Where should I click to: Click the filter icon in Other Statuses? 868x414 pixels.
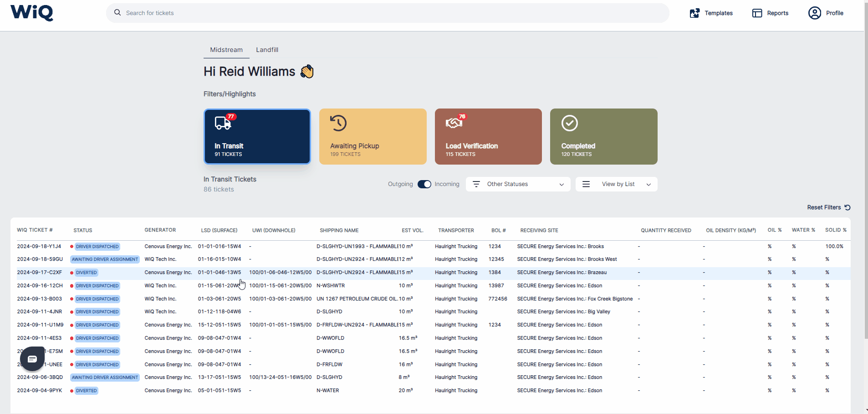(476, 184)
